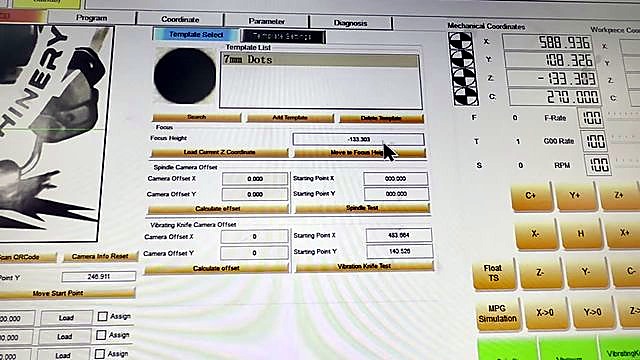Click the X->0 zero button

click(546, 313)
